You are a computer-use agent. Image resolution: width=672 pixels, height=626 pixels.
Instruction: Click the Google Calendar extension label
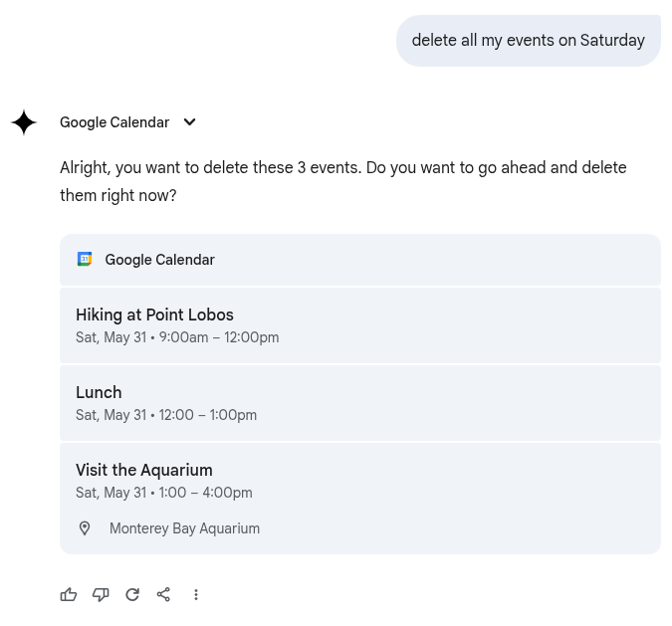click(114, 122)
